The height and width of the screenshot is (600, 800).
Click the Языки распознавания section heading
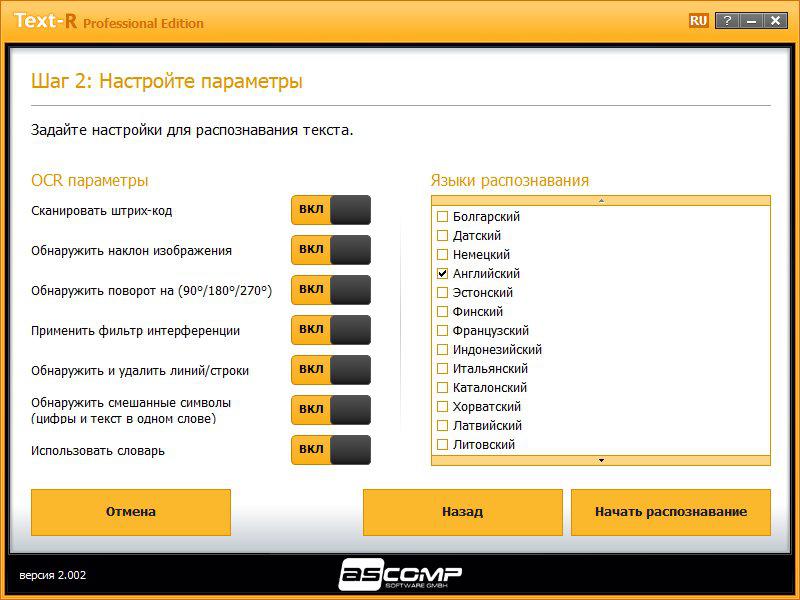pyautogui.click(x=510, y=181)
